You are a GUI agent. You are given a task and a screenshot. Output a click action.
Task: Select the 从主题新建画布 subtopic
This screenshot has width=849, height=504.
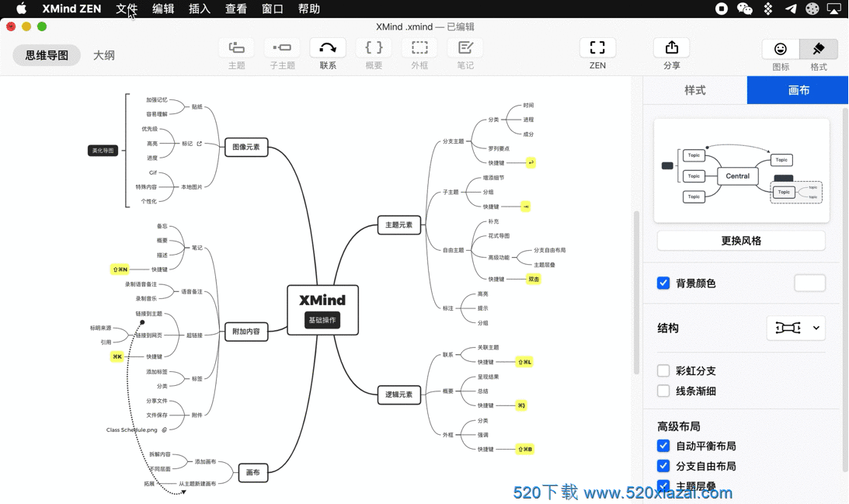point(197,484)
